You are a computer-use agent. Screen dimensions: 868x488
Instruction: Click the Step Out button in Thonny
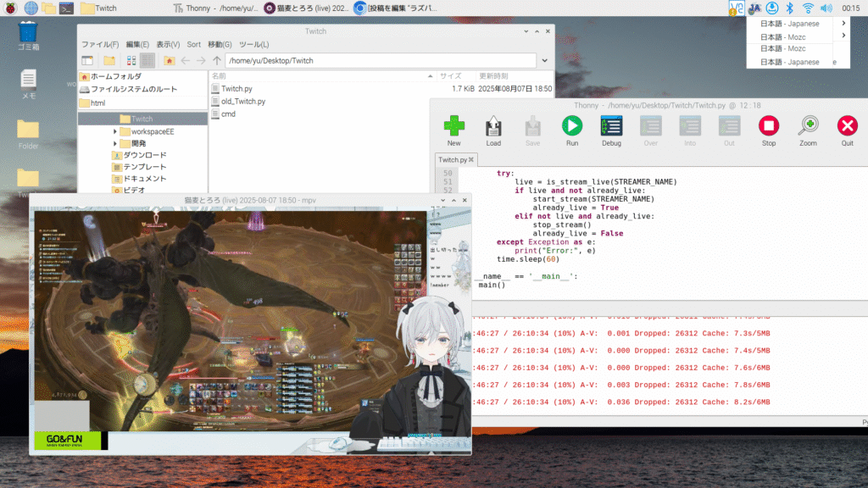tap(729, 131)
